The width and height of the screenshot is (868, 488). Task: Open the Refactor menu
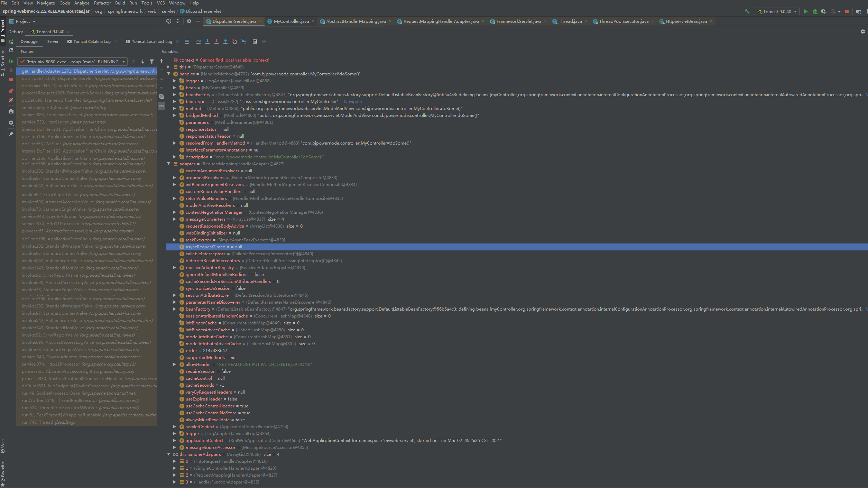coord(102,3)
